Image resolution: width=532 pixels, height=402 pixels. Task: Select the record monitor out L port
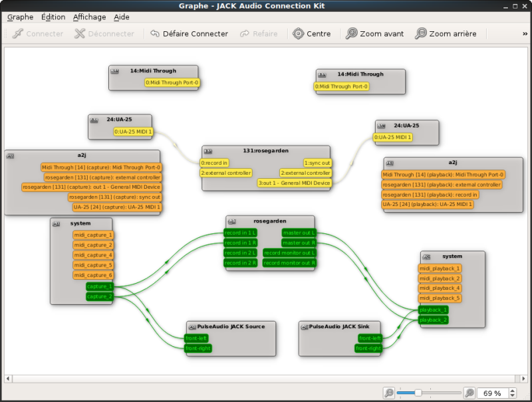pyautogui.click(x=289, y=253)
